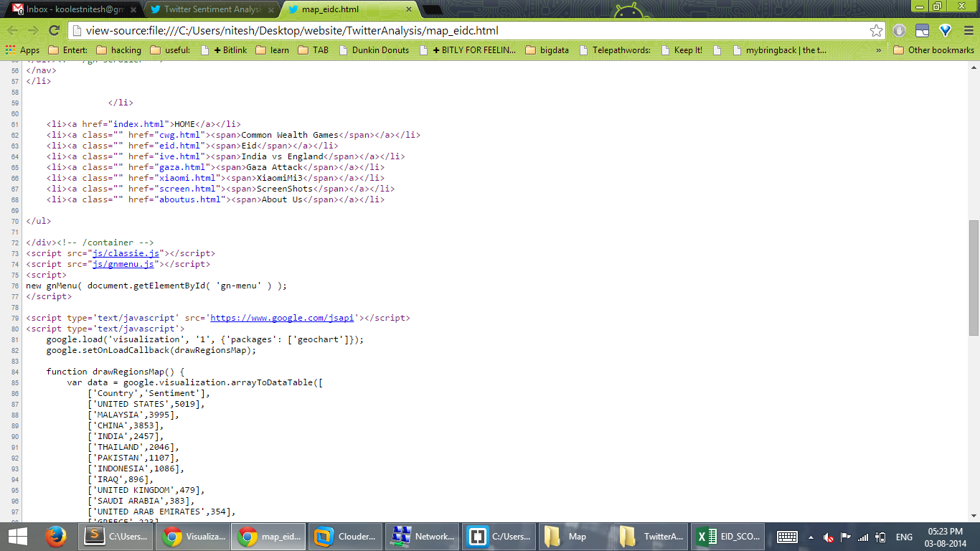The height and width of the screenshot is (551, 980).
Task: Switch to Chrome Visualiza... taskbar window
Action: 192,537
